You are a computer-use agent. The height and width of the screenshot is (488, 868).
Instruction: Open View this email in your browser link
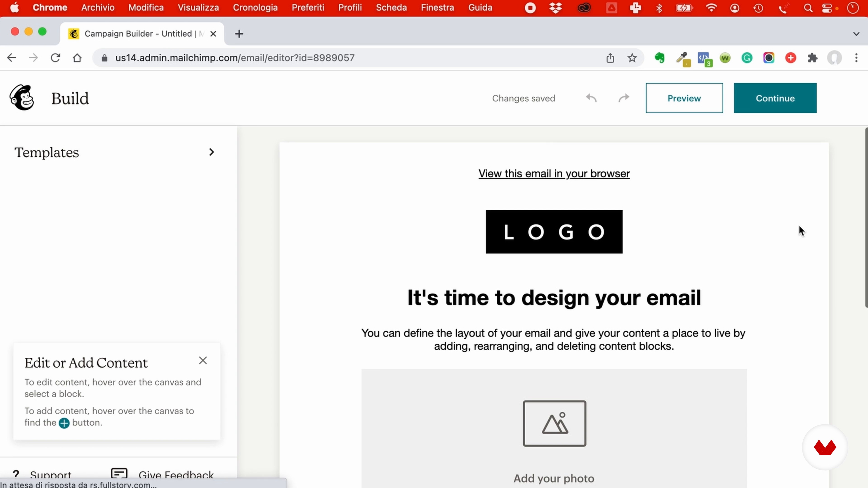click(x=554, y=174)
